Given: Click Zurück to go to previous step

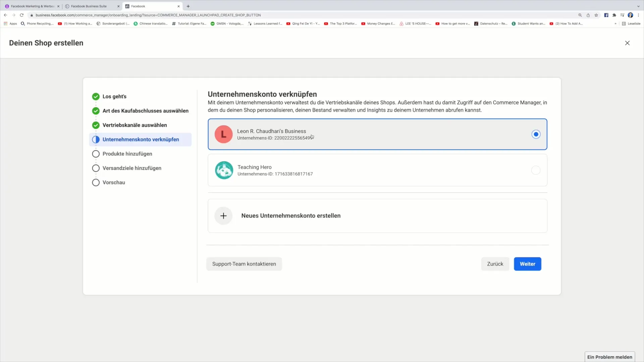Looking at the screenshot, I should [x=495, y=264].
